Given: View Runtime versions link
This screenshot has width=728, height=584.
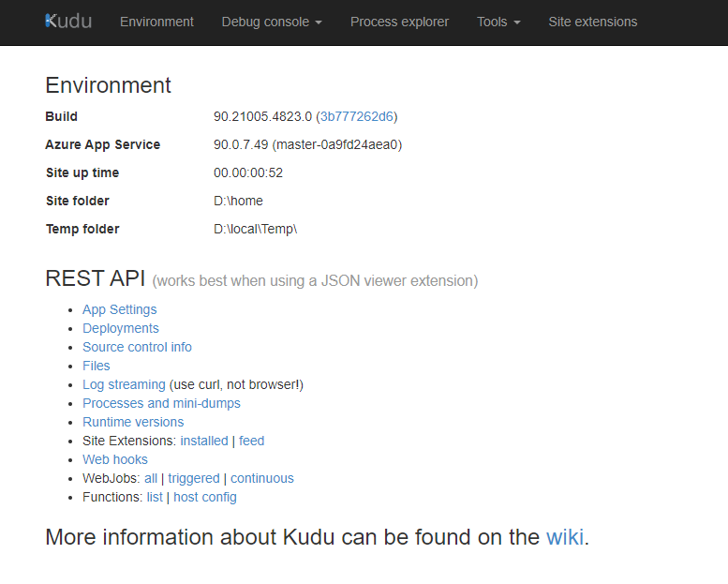Looking at the screenshot, I should 133,422.
